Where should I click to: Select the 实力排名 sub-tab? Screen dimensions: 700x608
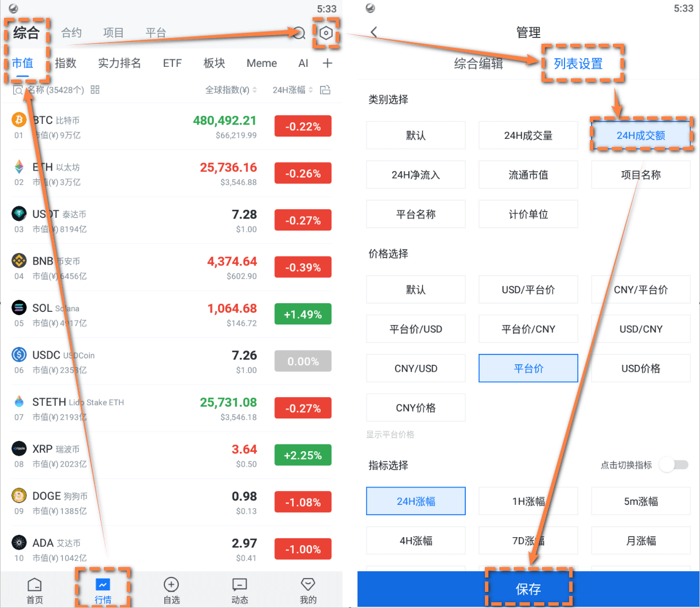(x=119, y=63)
